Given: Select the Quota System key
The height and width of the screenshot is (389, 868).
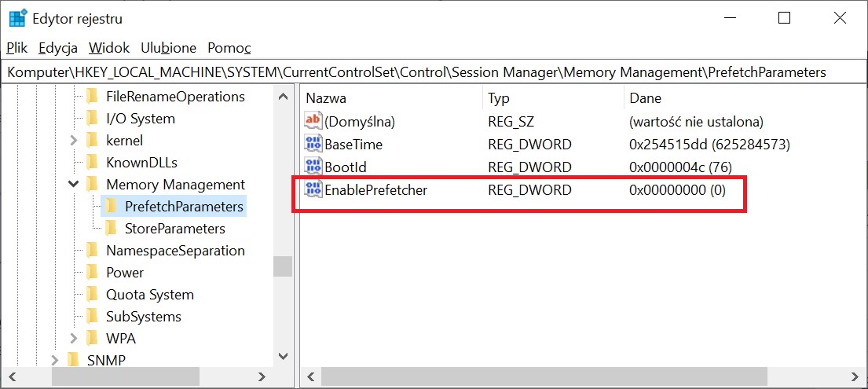Looking at the screenshot, I should (150, 294).
